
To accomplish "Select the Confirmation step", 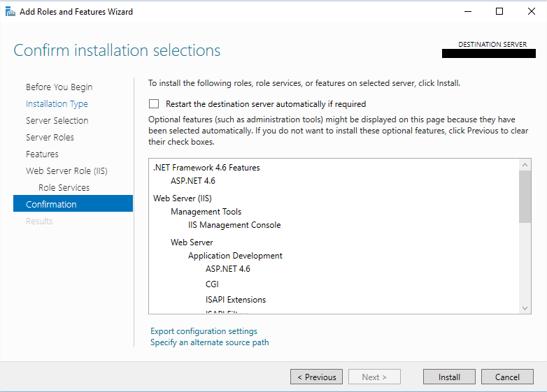I will click(x=51, y=205).
